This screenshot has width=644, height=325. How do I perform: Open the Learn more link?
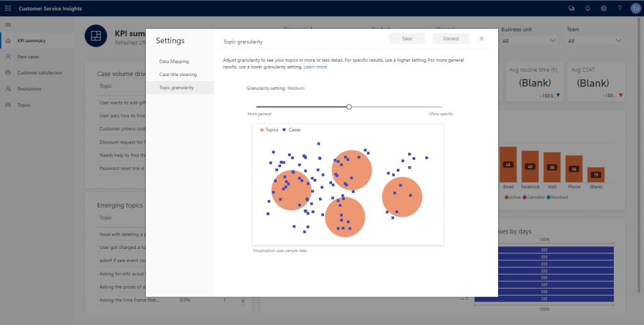point(315,67)
